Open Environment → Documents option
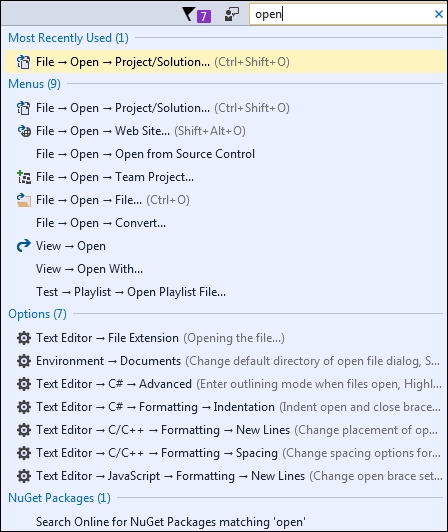This screenshot has height=532, width=448. 225,361
